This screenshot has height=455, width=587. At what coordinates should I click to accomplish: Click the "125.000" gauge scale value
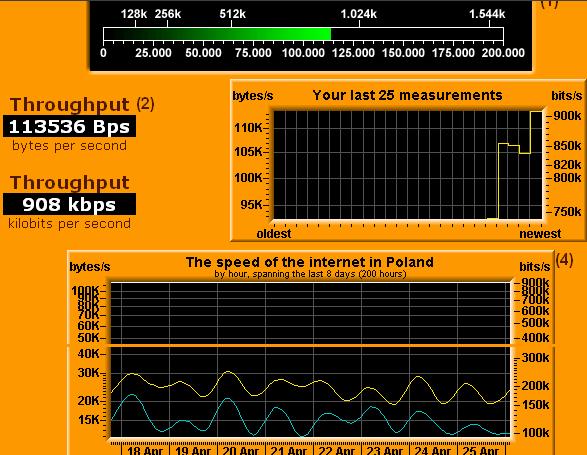pos(353,53)
